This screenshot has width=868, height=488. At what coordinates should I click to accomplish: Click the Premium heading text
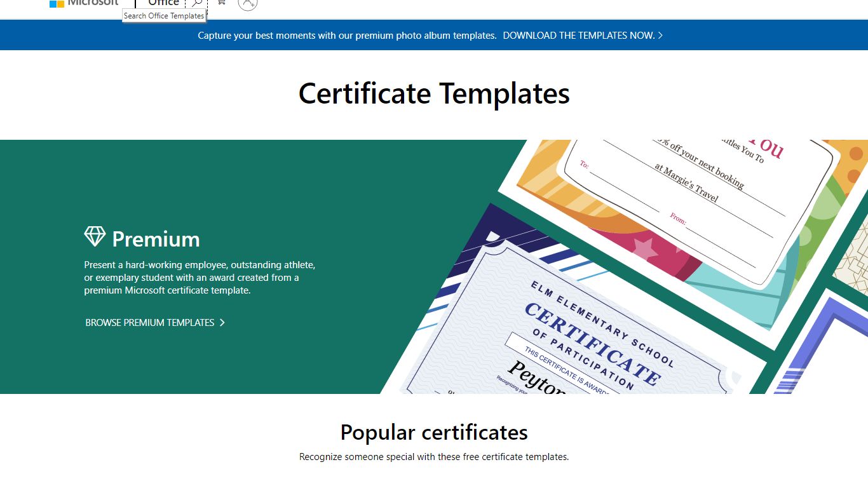[156, 239]
